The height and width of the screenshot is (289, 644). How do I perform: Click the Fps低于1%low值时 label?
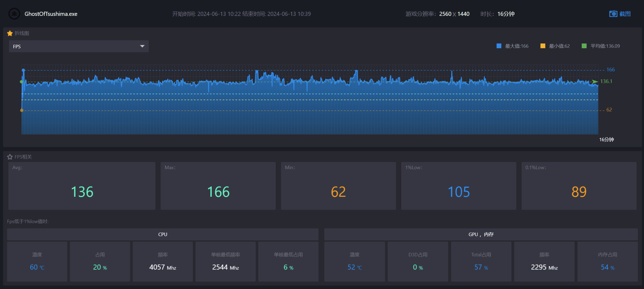[x=28, y=221]
